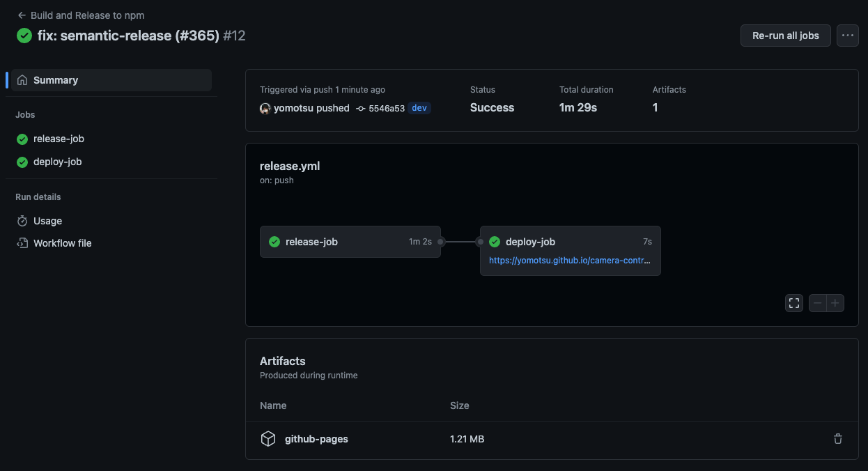868x471 pixels.
Task: Open deploy-job in the Jobs sidebar
Action: 57,162
